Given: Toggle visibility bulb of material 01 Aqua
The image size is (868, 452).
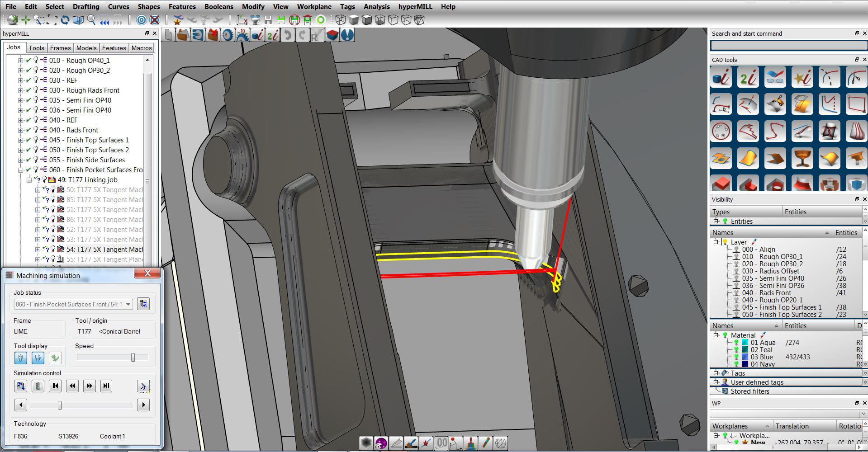Looking at the screenshot, I should (736, 343).
